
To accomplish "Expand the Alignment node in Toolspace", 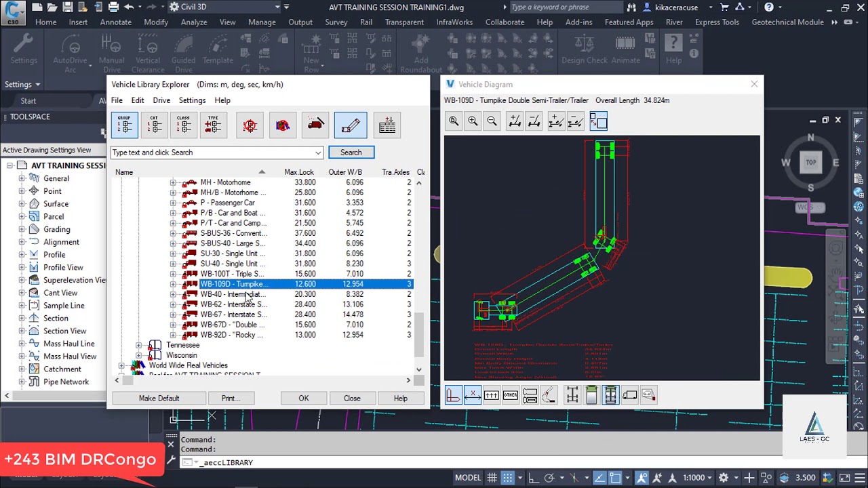I will pos(22,242).
